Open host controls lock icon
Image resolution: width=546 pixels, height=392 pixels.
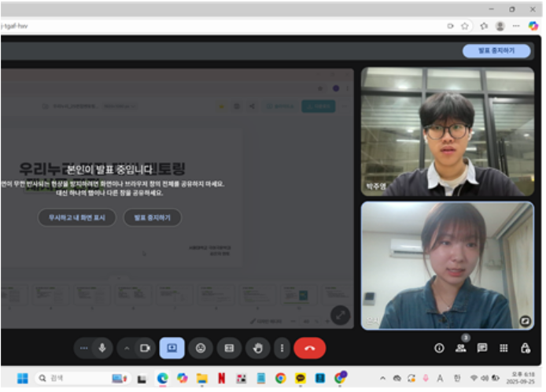(525, 348)
